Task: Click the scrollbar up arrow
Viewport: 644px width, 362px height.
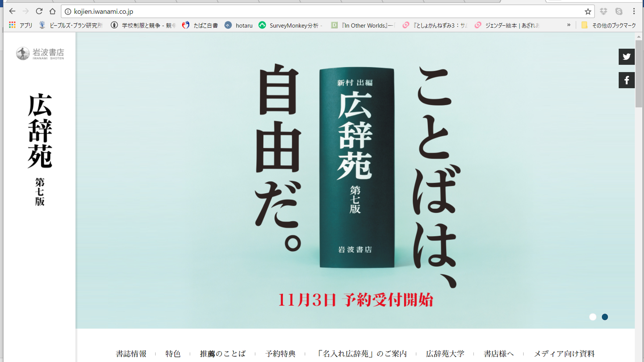Action: click(639, 37)
